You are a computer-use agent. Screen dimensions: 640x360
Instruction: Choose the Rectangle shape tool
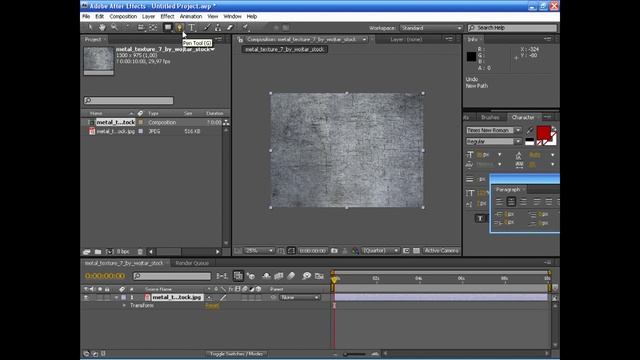click(168, 27)
